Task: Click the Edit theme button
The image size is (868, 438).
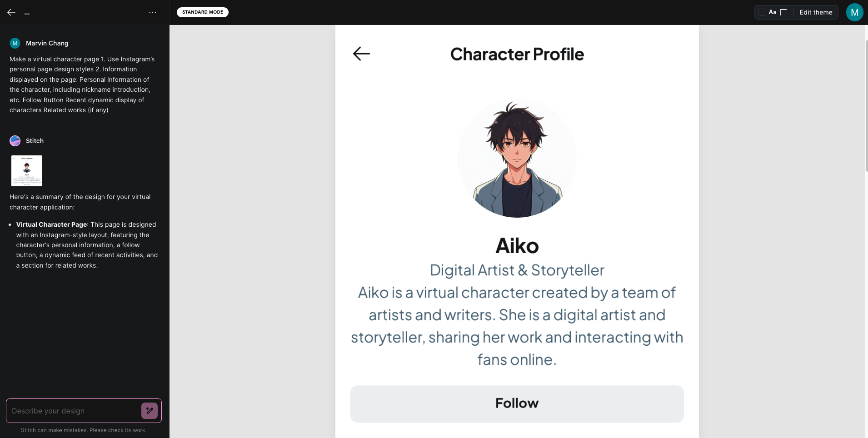Action: click(816, 12)
